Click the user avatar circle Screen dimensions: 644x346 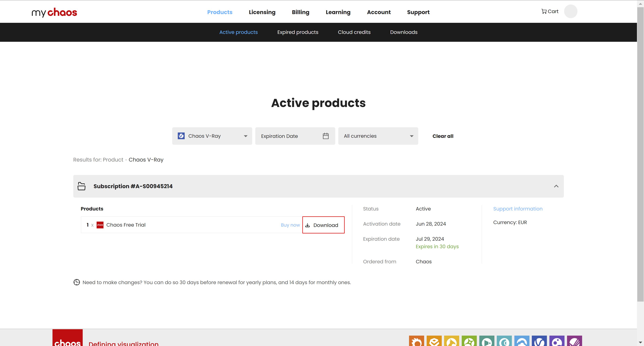click(571, 12)
